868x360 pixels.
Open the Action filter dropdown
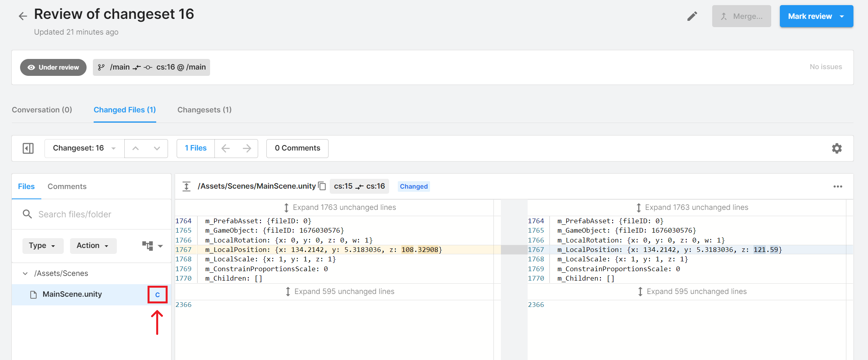point(93,246)
